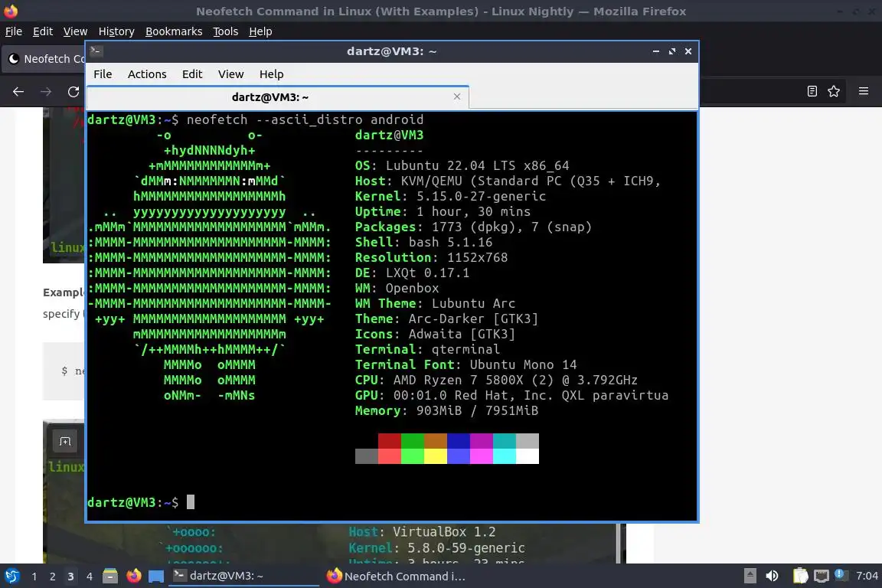The height and width of the screenshot is (588, 882).
Task: Click the taskbar clock showing 7:04
Action: 867,577
